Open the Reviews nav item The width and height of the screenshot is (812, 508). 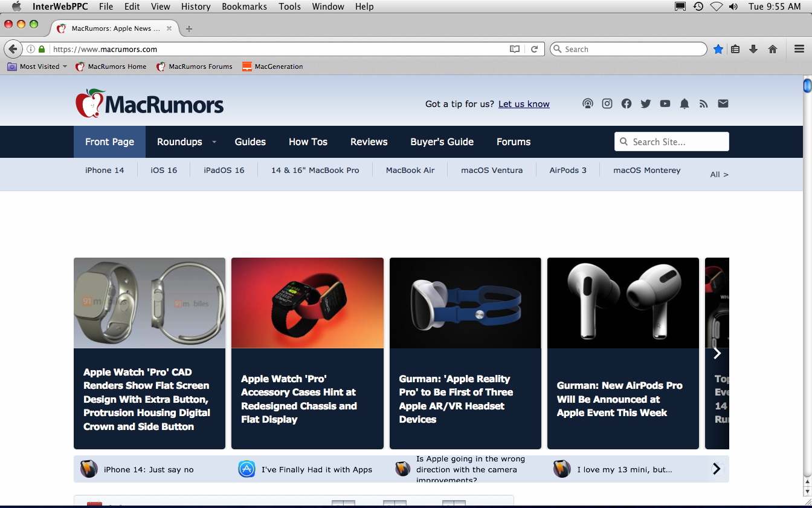(x=369, y=142)
